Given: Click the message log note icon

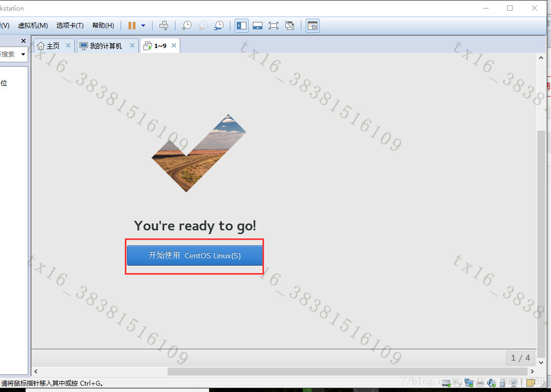Looking at the screenshot, I should click(x=531, y=383).
